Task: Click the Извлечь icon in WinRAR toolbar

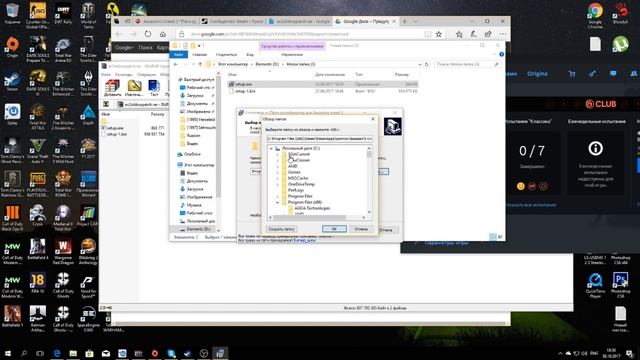Action: pyautogui.click(x=134, y=88)
